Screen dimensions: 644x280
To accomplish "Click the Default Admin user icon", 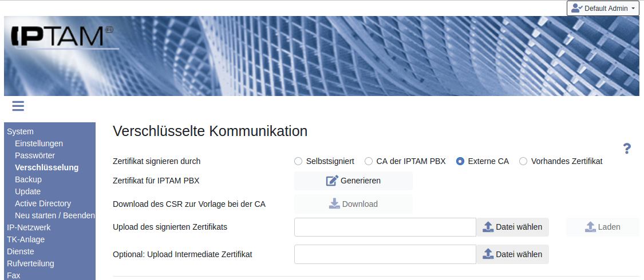I will coord(576,9).
